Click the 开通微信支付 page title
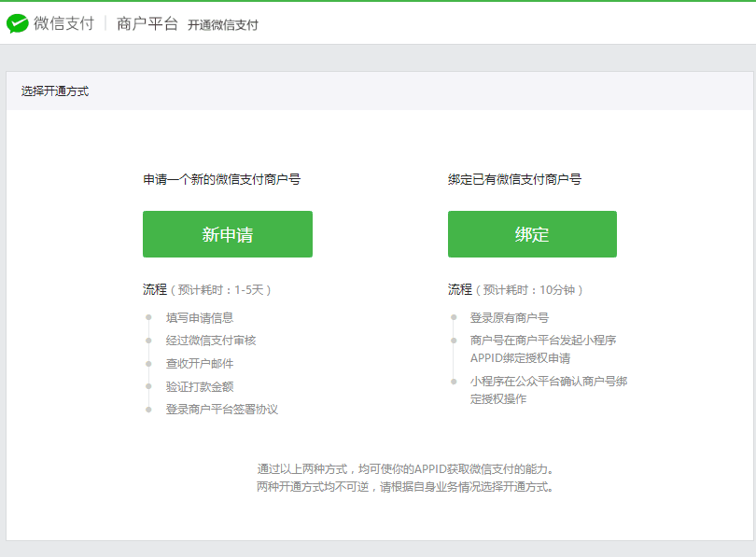The image size is (756, 557). (222, 25)
